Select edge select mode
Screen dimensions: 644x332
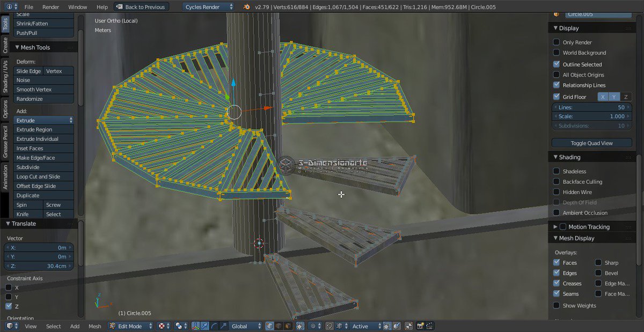click(x=279, y=326)
